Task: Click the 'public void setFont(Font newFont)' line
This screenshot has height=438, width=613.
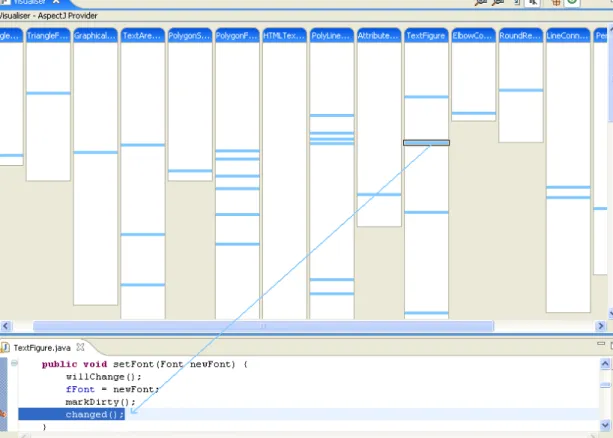Action: coord(145,364)
